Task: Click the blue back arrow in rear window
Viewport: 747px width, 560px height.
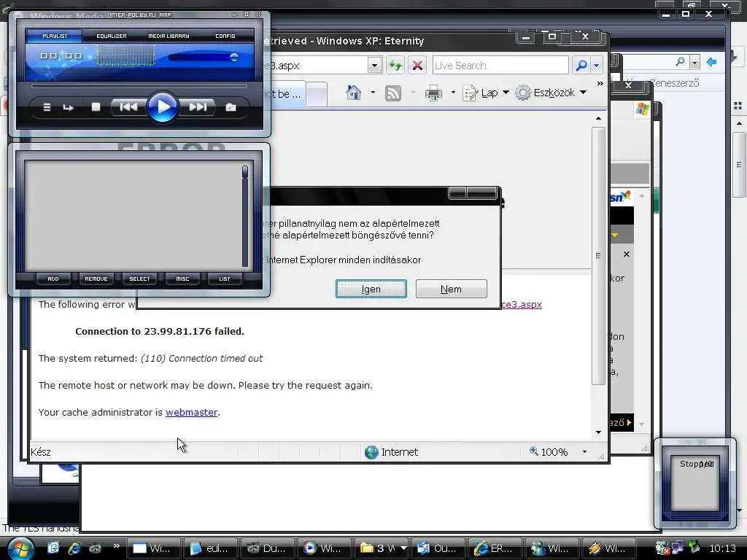Action: 712,62
